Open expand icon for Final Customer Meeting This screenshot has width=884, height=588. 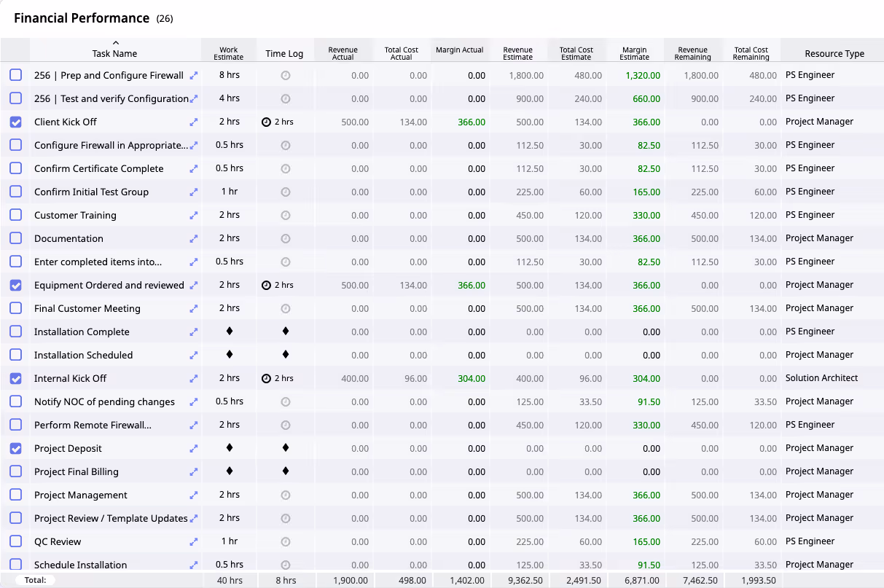[194, 309]
